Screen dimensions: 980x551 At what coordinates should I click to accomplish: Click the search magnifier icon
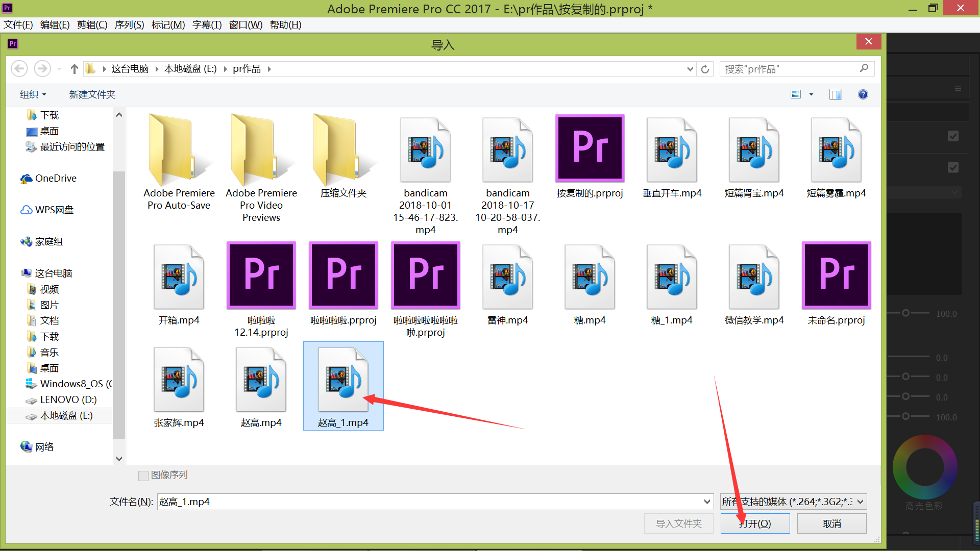(x=864, y=68)
